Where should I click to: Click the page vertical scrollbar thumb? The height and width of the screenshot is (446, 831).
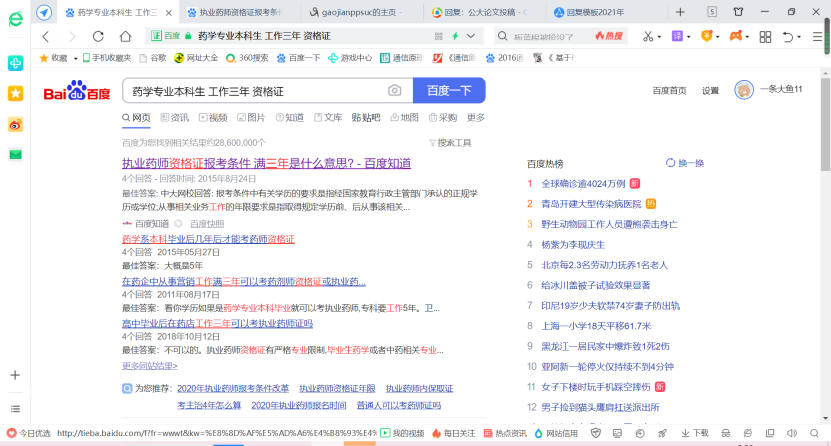click(825, 124)
